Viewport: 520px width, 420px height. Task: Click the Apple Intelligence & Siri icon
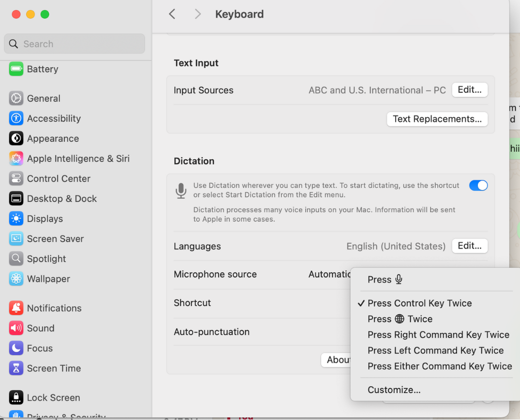16,159
